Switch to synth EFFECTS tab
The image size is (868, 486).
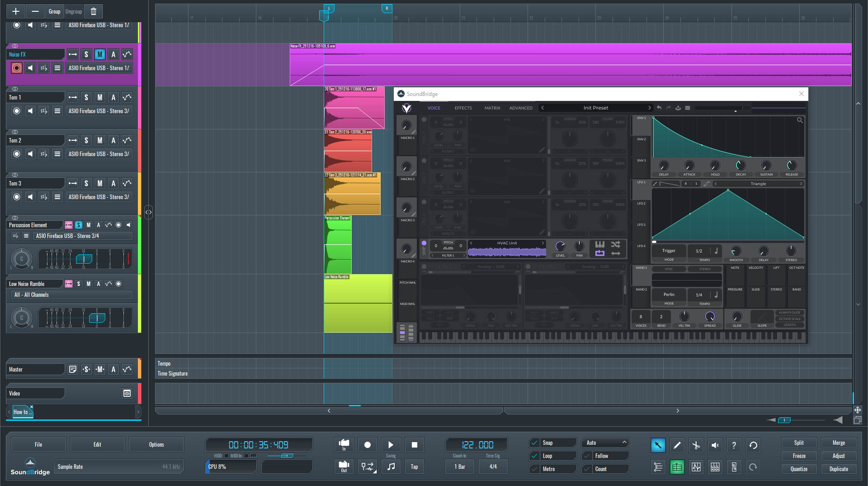point(463,108)
